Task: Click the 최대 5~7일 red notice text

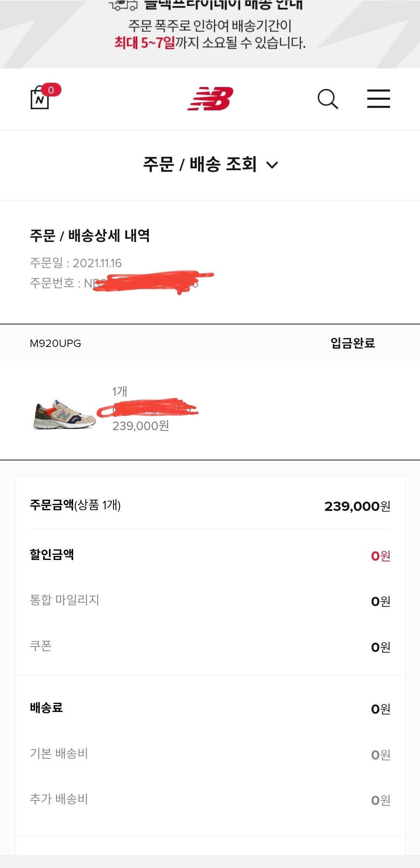Action: (144, 43)
